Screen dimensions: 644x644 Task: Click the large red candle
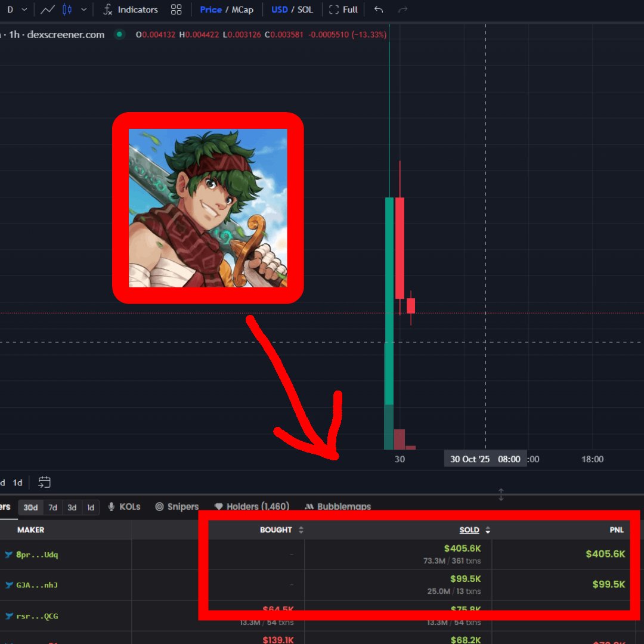click(x=400, y=248)
